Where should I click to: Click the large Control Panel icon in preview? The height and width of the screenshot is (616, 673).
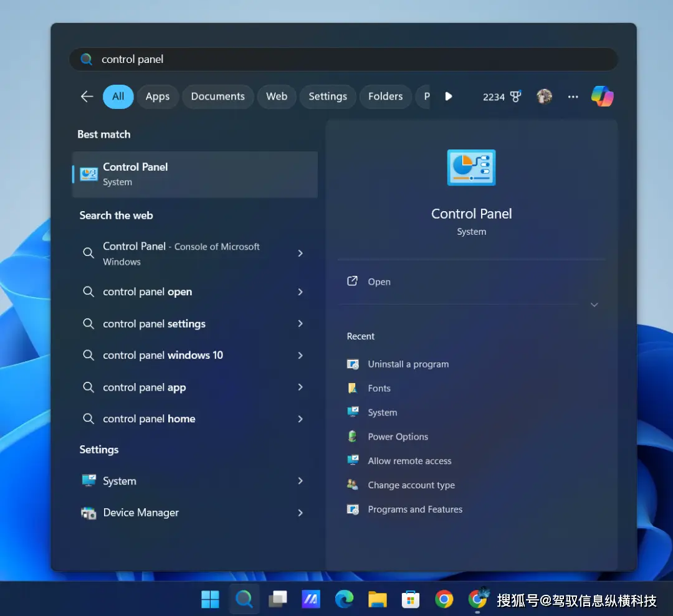pyautogui.click(x=471, y=168)
